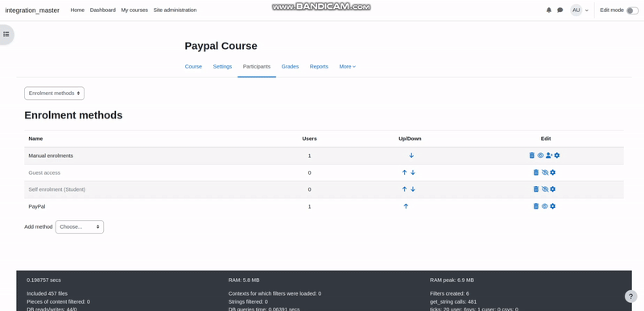
Task: Delete the Self enrolment (Student) method
Action: tap(536, 189)
